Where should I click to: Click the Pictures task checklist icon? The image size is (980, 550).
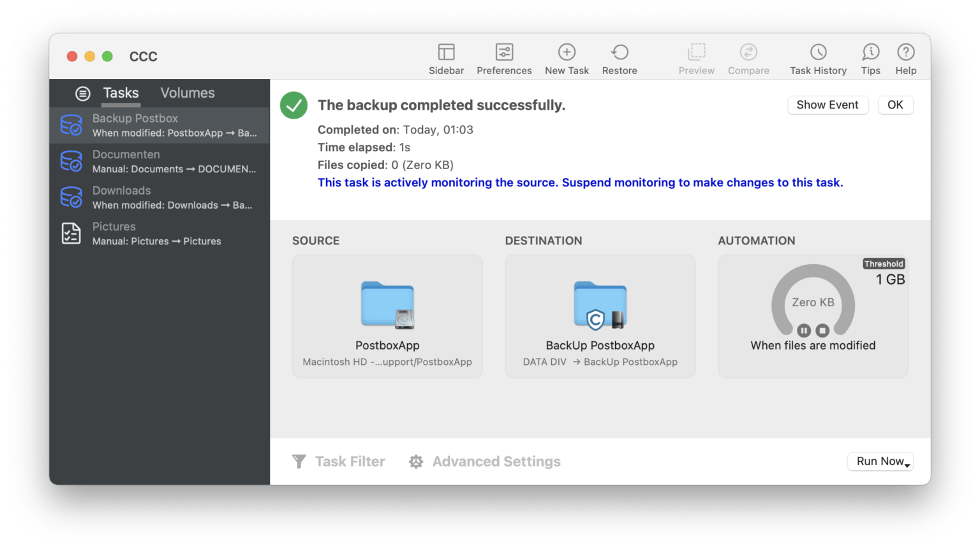(71, 234)
